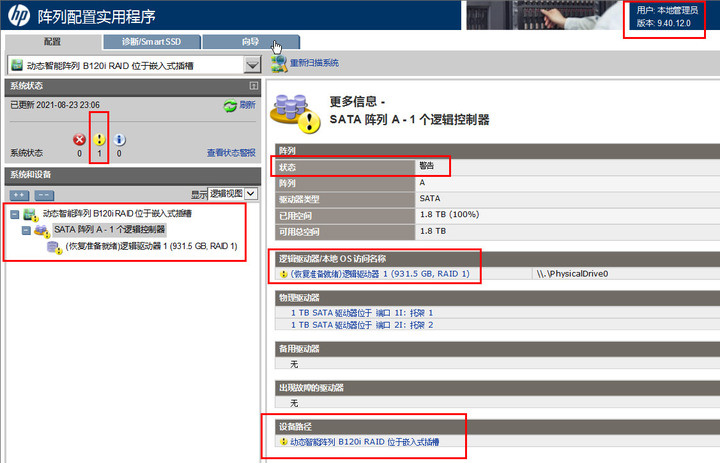Open the 查看状态警报 link

point(231,153)
